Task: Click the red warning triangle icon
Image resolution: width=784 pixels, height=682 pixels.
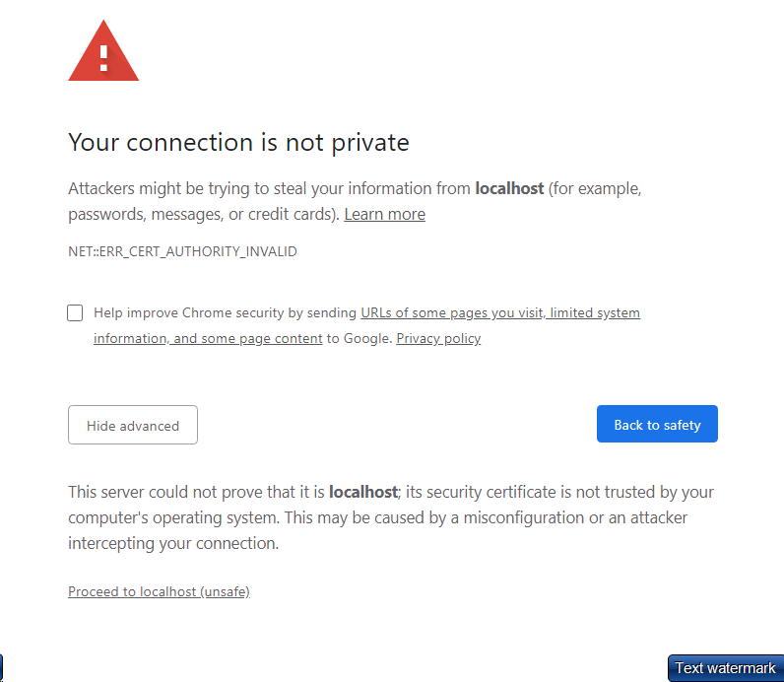Action: click(103, 54)
